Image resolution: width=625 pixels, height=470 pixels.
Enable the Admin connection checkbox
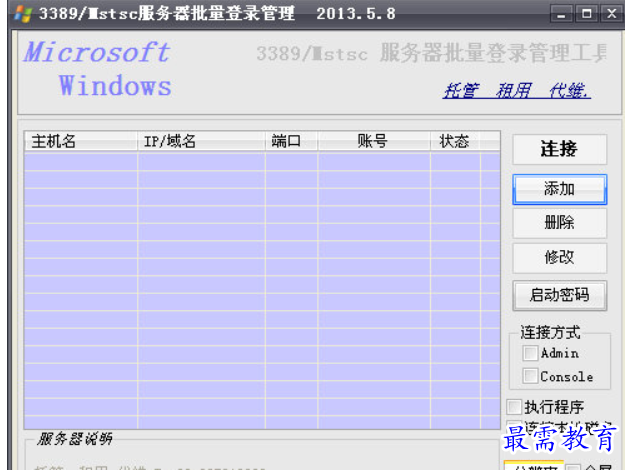pos(530,353)
